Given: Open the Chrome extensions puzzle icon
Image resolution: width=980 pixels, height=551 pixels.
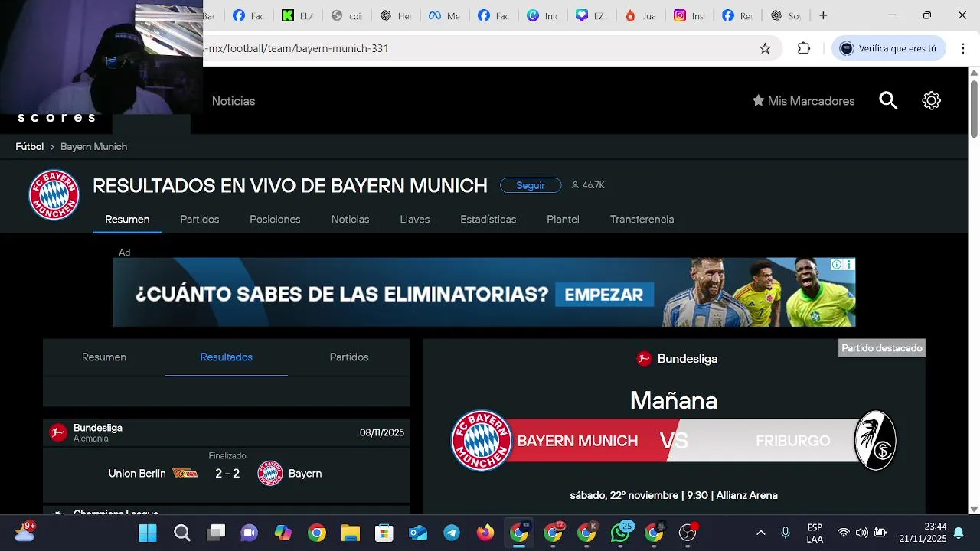Looking at the screenshot, I should point(804,48).
